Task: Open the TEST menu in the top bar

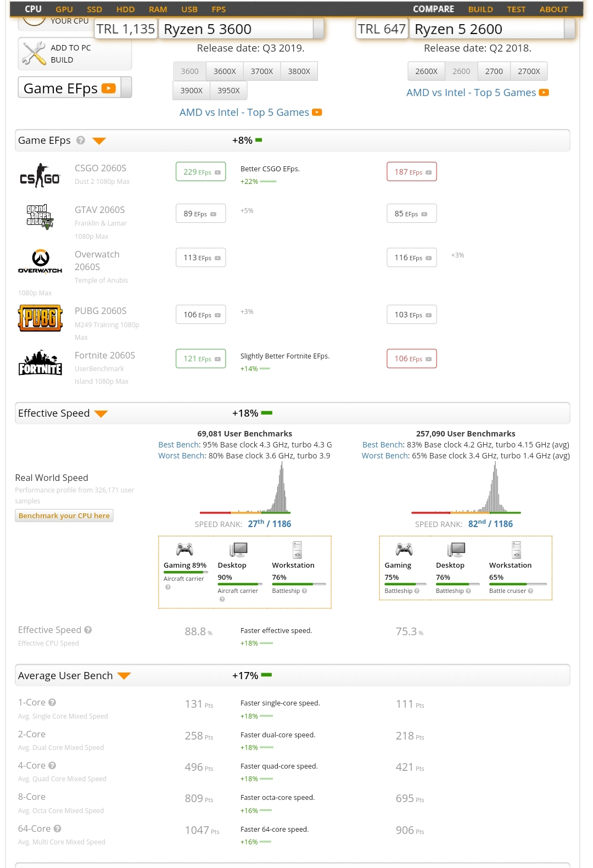Action: click(516, 9)
